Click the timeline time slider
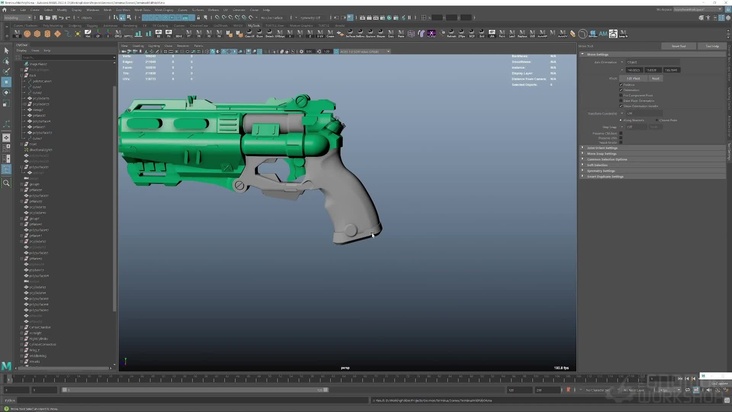Image resolution: width=732 pixels, height=412 pixels. tap(327, 379)
